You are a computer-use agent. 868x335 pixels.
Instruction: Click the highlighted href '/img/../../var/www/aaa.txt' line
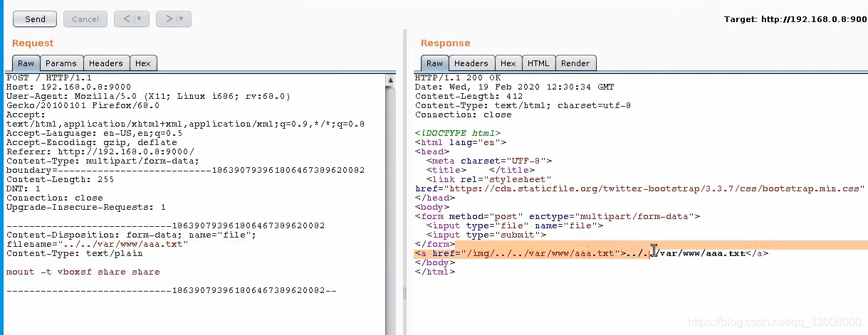[x=592, y=253]
